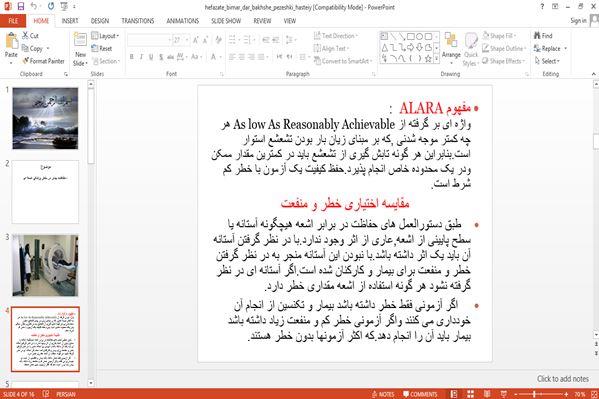The height and width of the screenshot is (399, 599).
Task: Click the font color A button
Action: tap(213, 57)
